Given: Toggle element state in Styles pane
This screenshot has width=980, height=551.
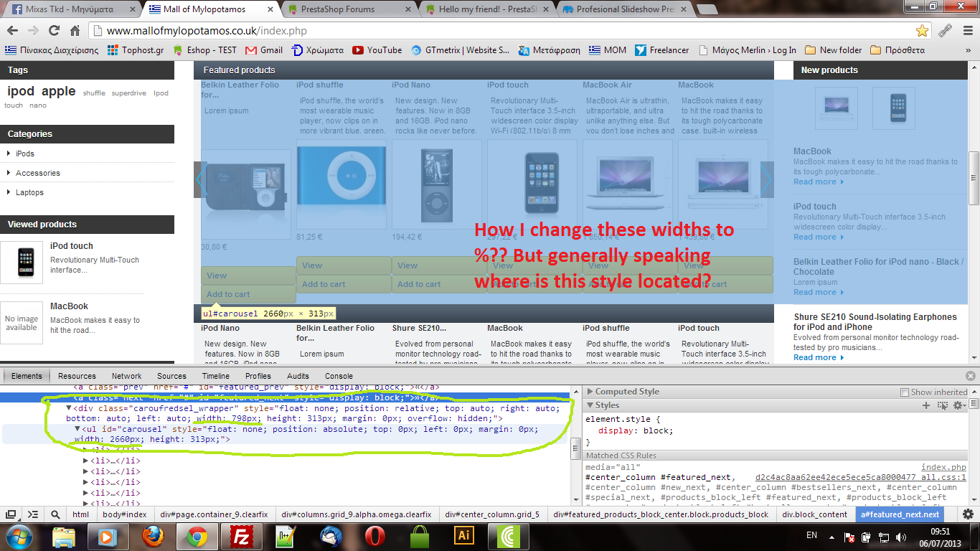Looking at the screenshot, I should tap(943, 405).
